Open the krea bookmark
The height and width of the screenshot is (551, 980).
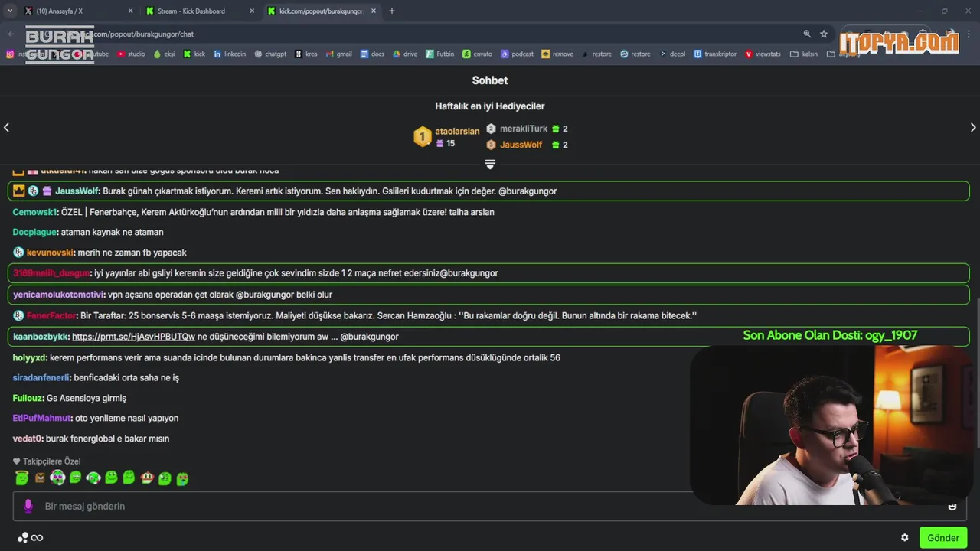tap(305, 54)
